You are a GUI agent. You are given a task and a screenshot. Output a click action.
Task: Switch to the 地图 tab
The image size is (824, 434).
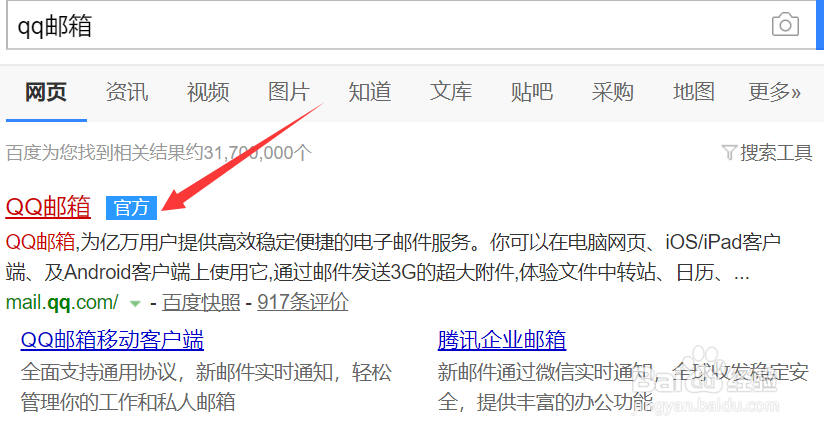tap(694, 92)
